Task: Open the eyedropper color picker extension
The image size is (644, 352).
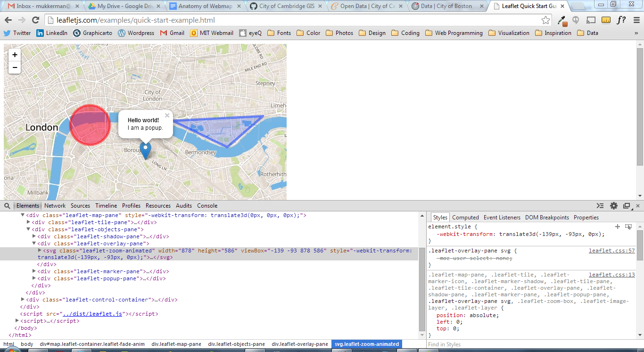Action: [561, 20]
